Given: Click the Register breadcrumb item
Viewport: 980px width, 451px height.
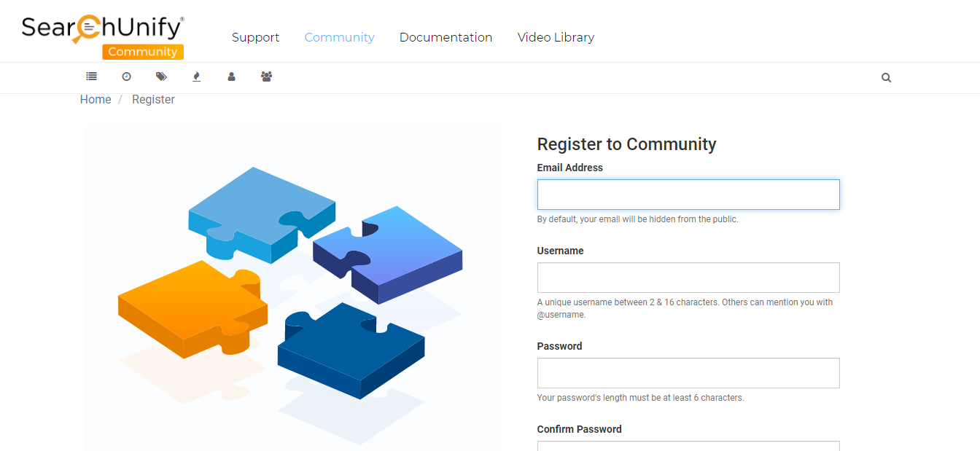Looking at the screenshot, I should tap(153, 100).
